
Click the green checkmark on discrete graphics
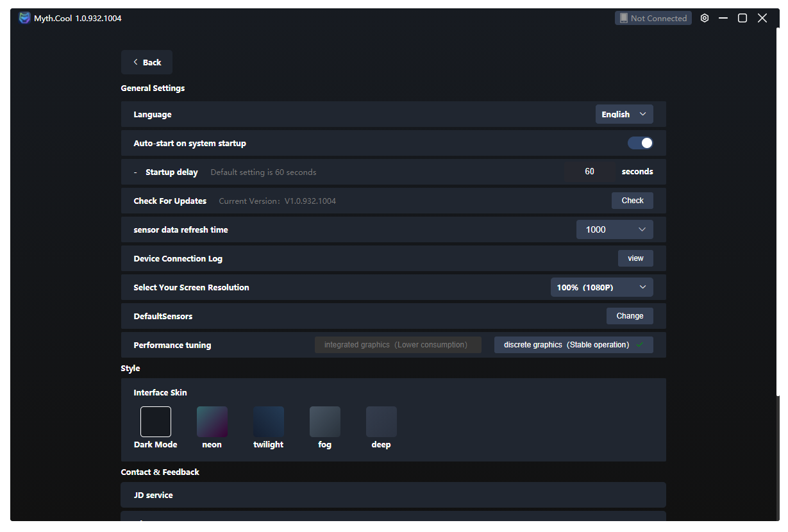639,345
